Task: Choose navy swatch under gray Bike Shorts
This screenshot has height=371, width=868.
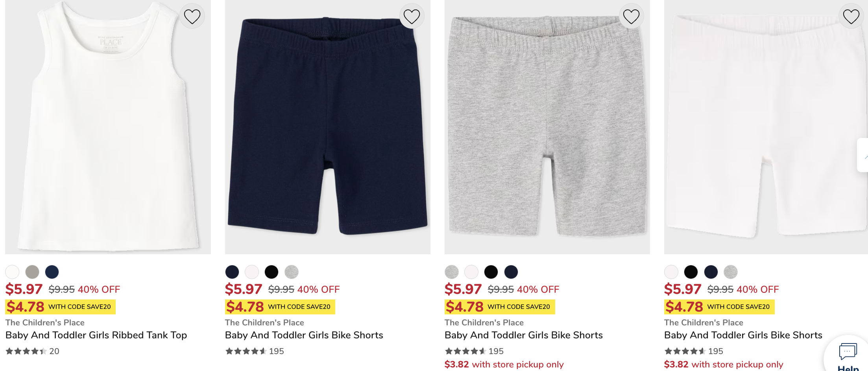Action: coord(511,272)
